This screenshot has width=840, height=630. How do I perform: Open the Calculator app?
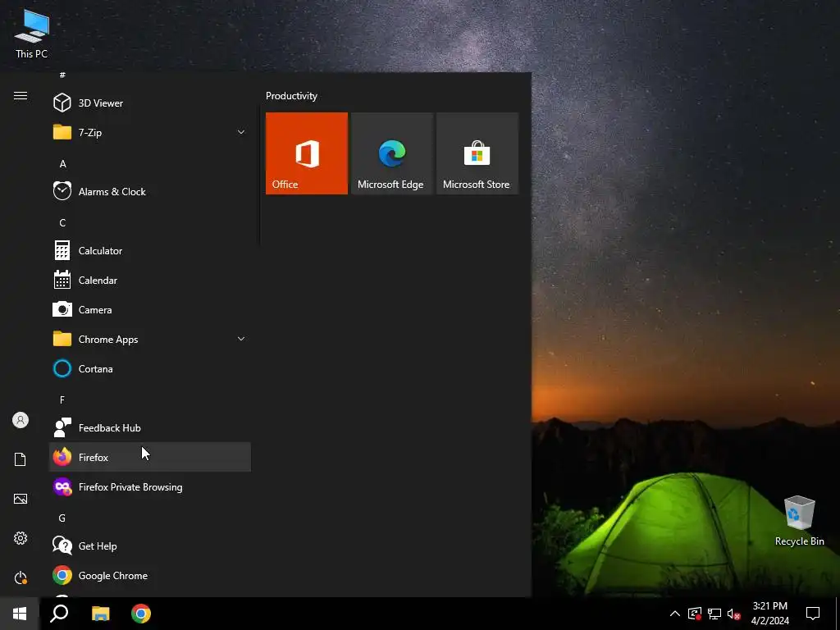point(149,251)
